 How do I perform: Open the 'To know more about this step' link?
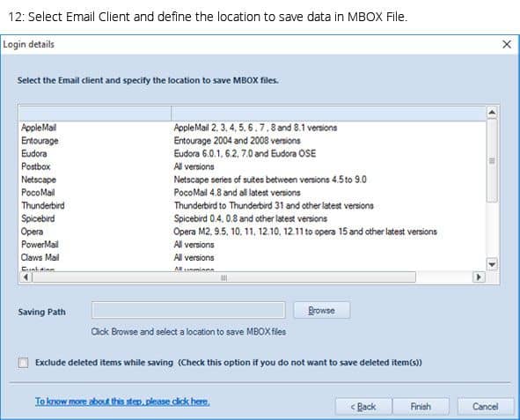[122, 402]
